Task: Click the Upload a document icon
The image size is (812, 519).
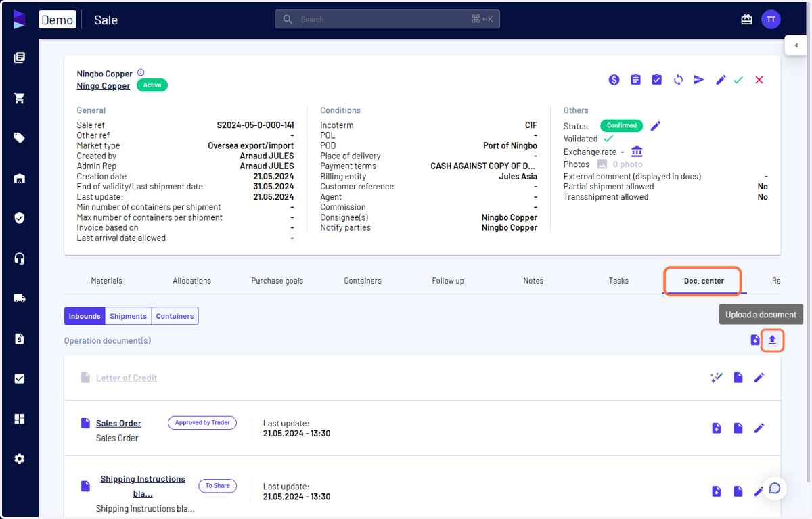Action: click(772, 340)
